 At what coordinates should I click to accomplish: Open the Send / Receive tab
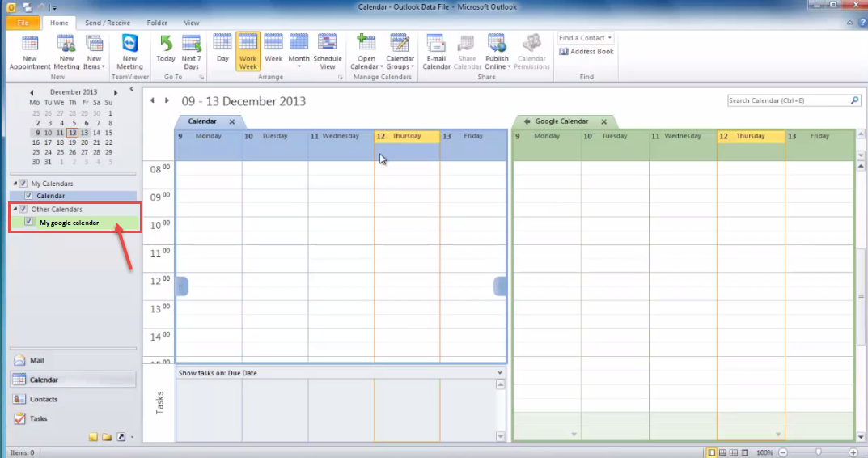(108, 23)
